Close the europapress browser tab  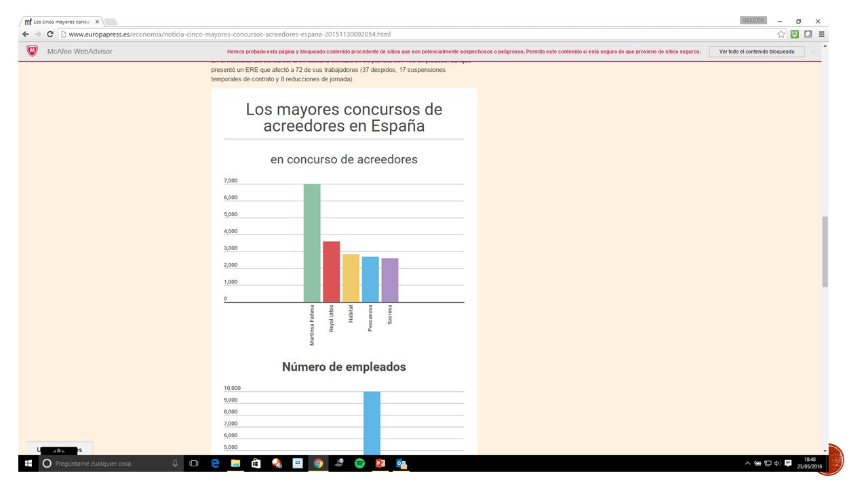(97, 22)
